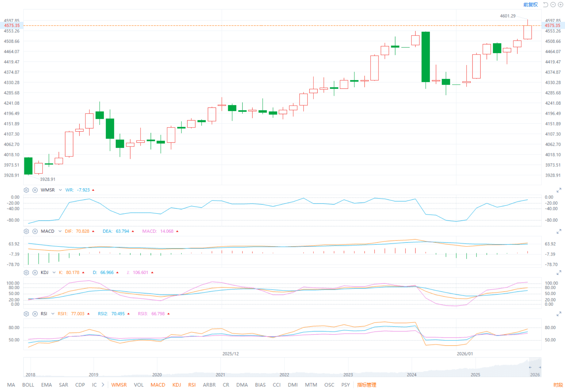Click the left arrow near the 2026 scrollbar
This screenshot has height=392, width=565.
coord(530,367)
